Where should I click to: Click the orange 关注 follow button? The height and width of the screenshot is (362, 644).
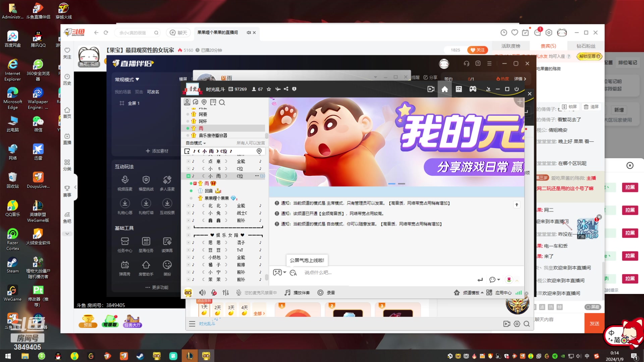(x=478, y=50)
